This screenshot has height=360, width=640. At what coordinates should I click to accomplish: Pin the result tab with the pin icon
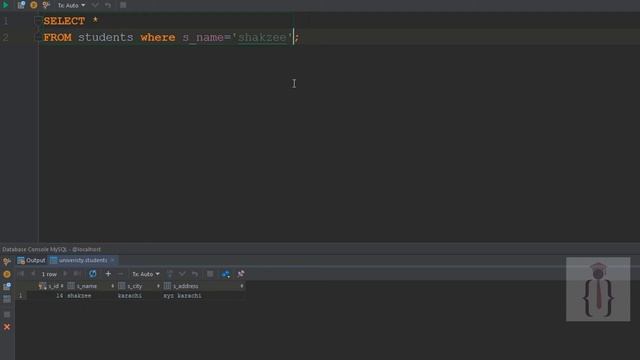[x=241, y=274]
